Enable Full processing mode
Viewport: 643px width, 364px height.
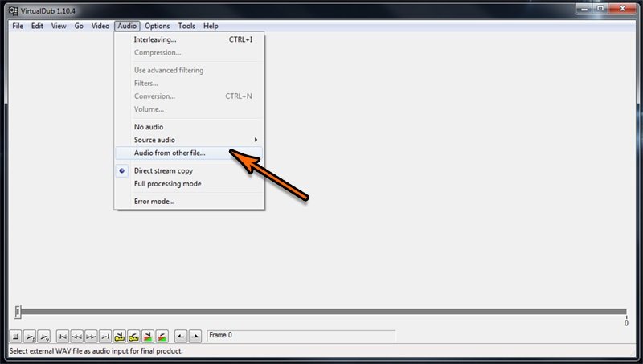coord(167,184)
